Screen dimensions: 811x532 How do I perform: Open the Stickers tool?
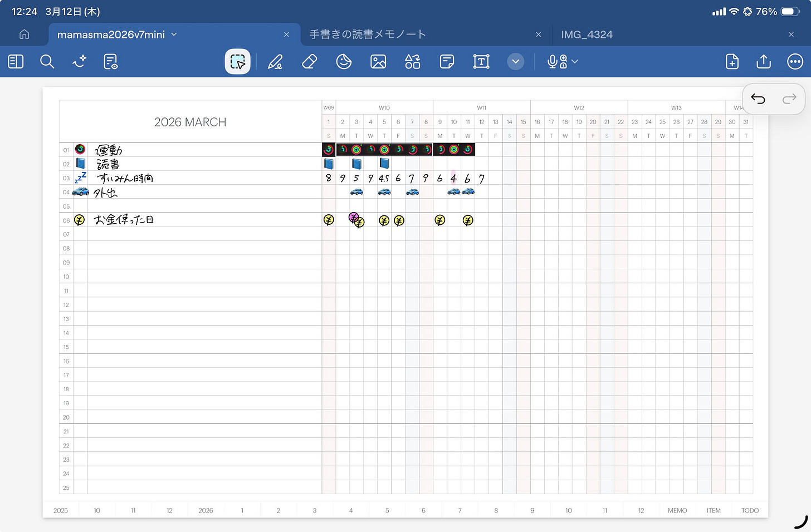point(344,62)
